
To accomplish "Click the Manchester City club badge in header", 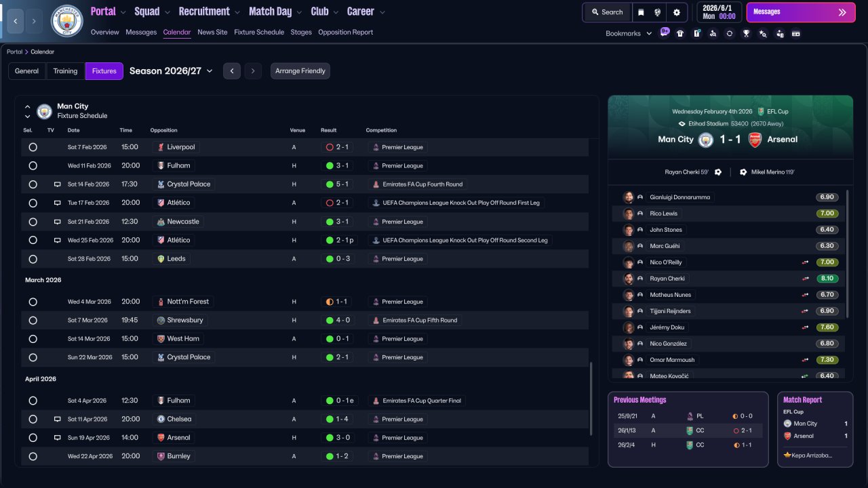I will [x=67, y=21].
